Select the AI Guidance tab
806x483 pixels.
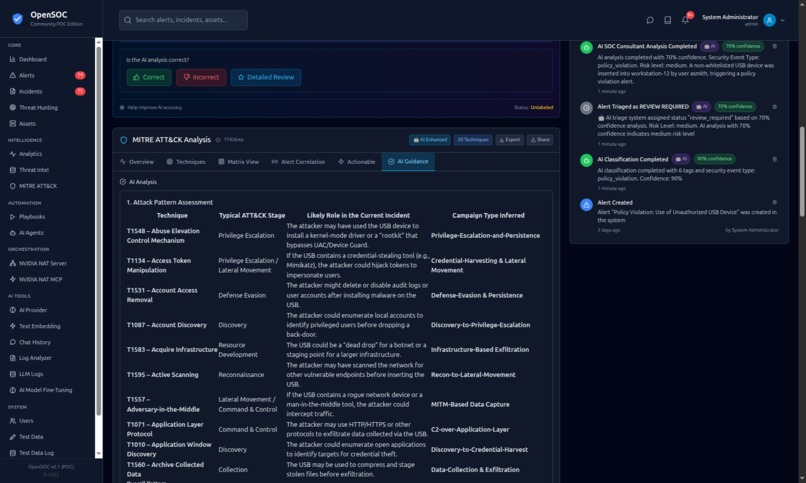pyautogui.click(x=408, y=162)
